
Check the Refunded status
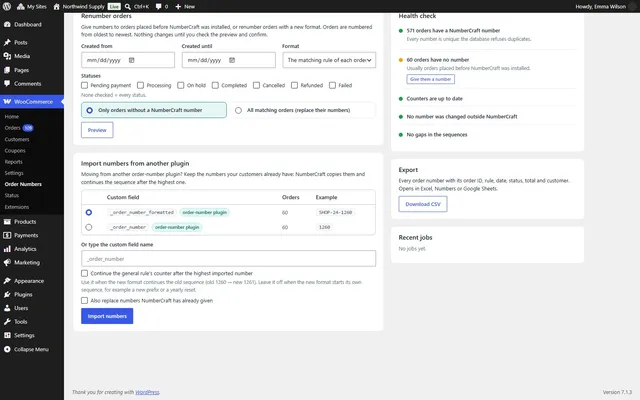point(294,85)
